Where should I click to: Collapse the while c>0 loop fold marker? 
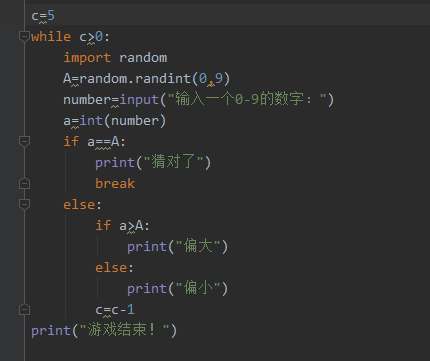pyautogui.click(x=24, y=36)
